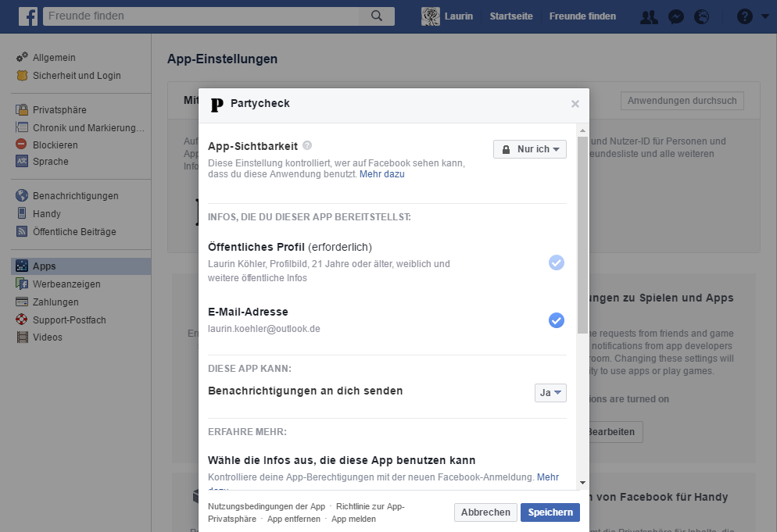Screen dimensions: 777x532
Task: Click the scrollbar up arrow in dialog
Action: coord(582,130)
